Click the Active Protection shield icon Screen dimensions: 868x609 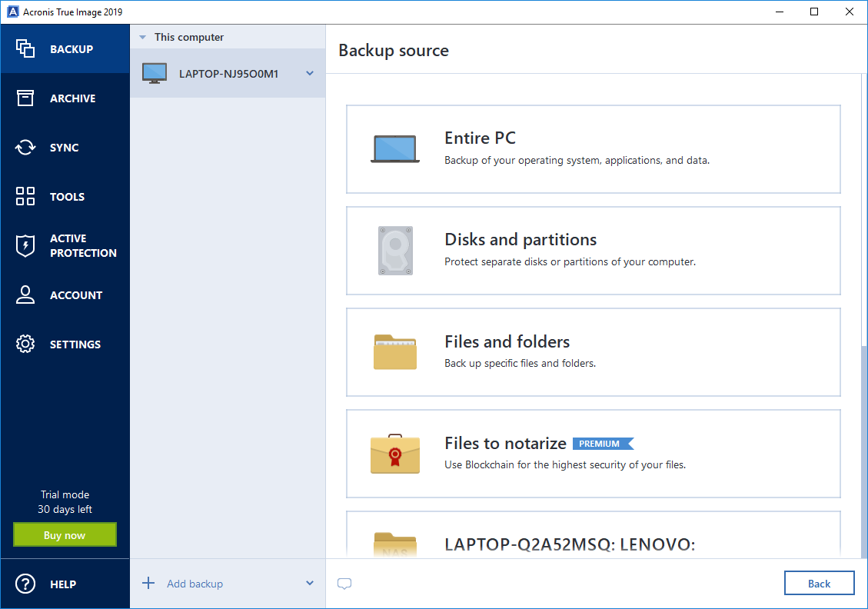coord(25,246)
